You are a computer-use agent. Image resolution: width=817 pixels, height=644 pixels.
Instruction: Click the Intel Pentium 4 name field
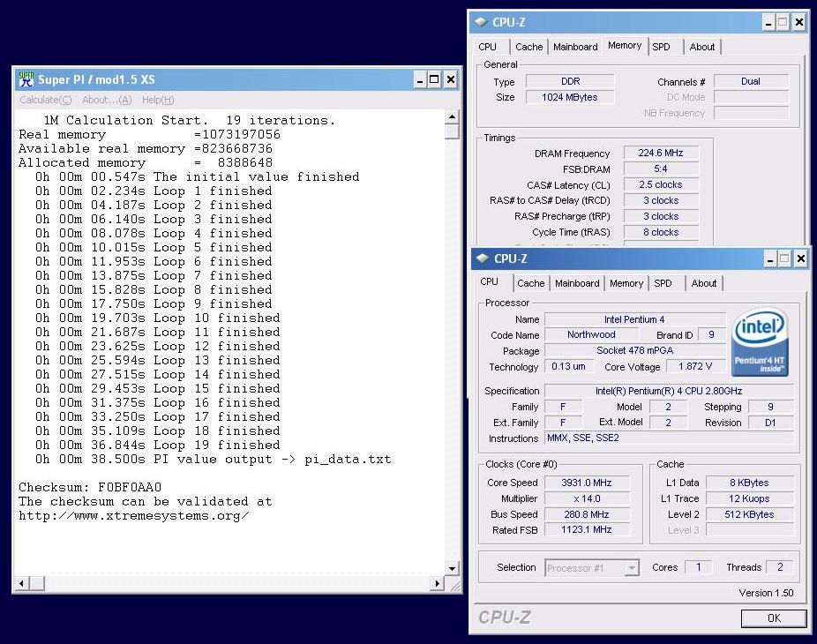click(634, 319)
